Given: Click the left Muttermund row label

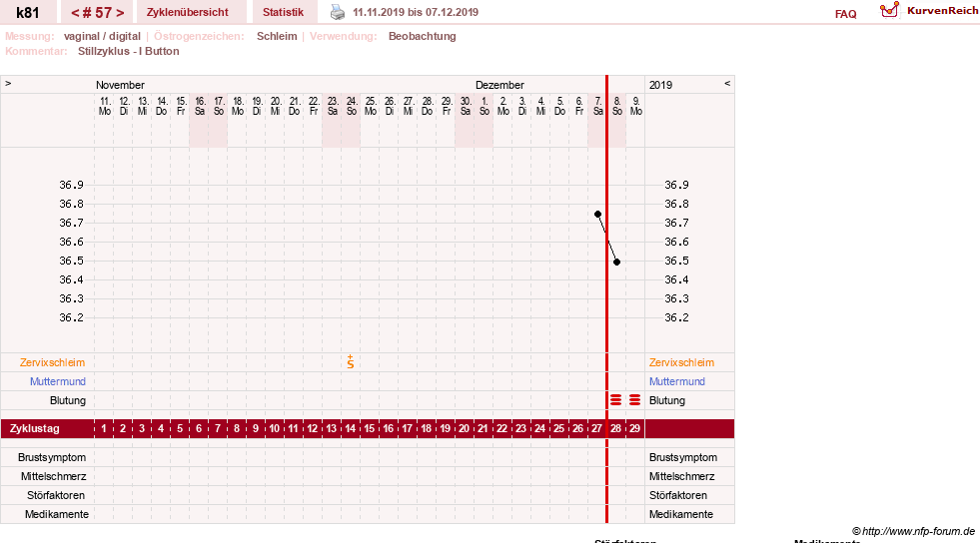Looking at the screenshot, I should pyautogui.click(x=58, y=381).
